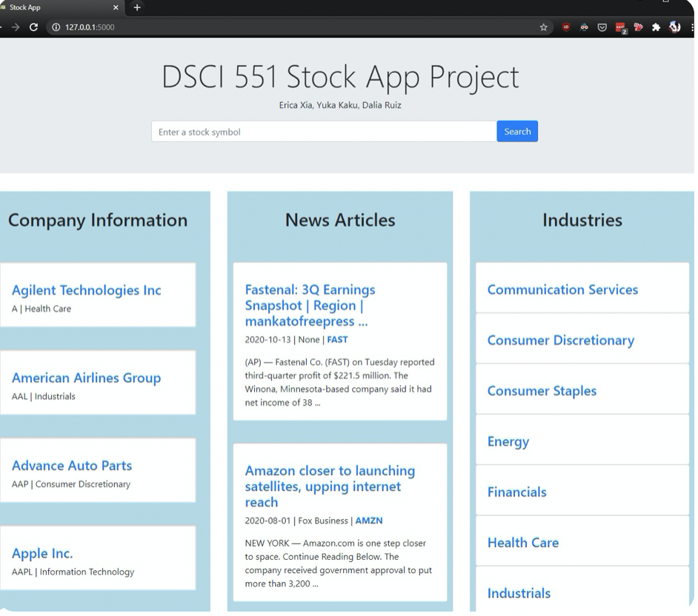This screenshot has width=698, height=616.
Task: Save the page to Pocket
Action: 602,27
